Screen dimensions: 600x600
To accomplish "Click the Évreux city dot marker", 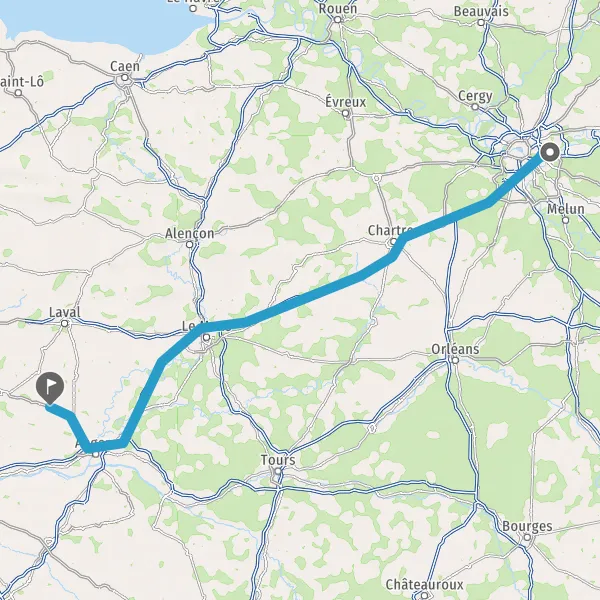I will coord(346,113).
